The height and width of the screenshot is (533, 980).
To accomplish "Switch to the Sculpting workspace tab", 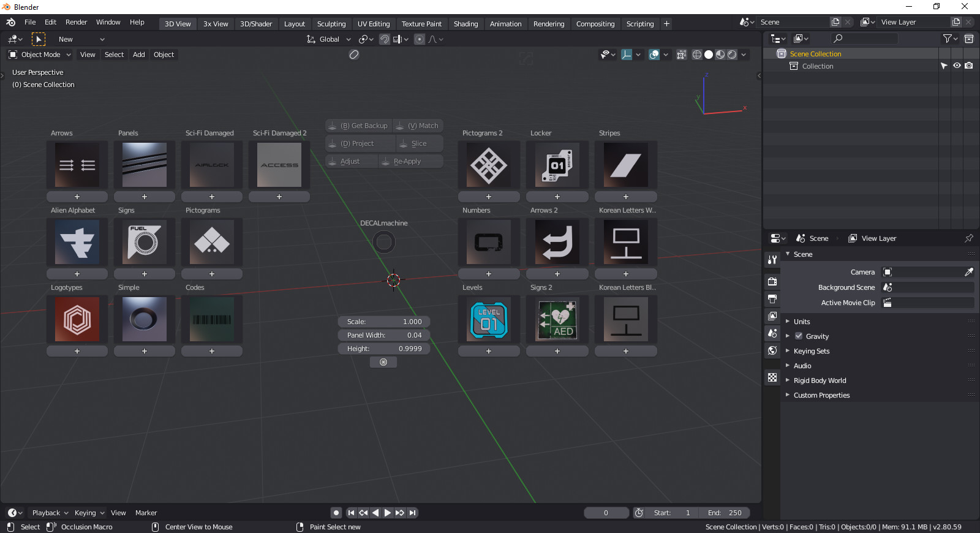I will click(331, 24).
